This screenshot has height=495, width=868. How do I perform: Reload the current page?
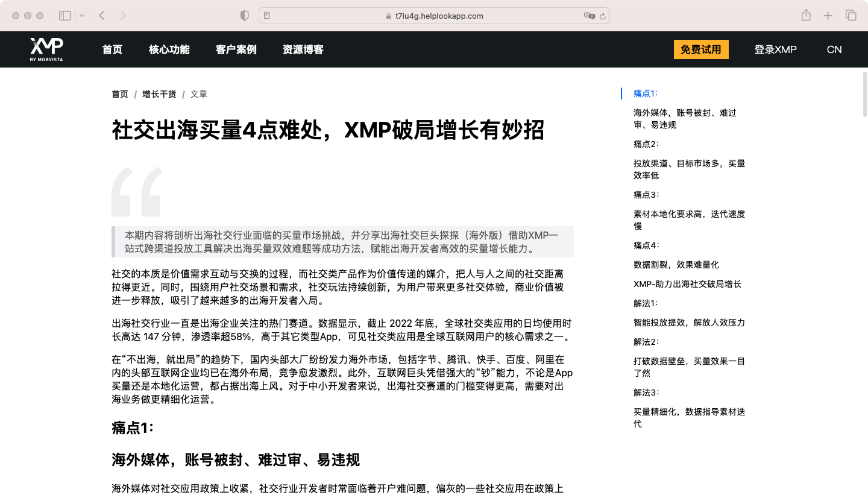click(x=602, y=16)
